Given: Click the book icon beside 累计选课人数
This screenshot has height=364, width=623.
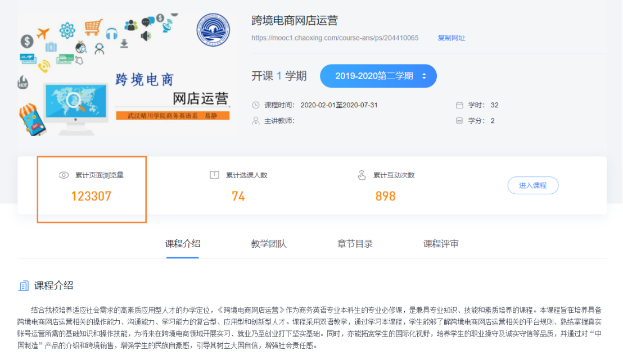Looking at the screenshot, I should (x=214, y=175).
